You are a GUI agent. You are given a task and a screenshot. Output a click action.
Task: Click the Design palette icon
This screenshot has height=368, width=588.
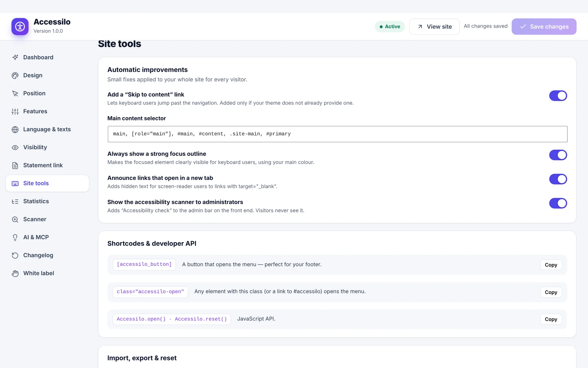pyautogui.click(x=15, y=76)
